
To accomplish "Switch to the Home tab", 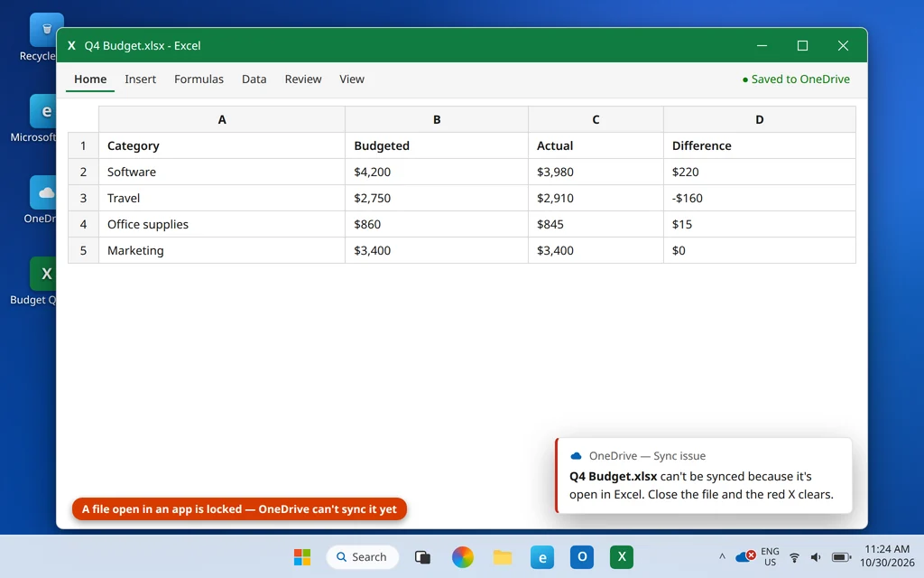I will (90, 79).
